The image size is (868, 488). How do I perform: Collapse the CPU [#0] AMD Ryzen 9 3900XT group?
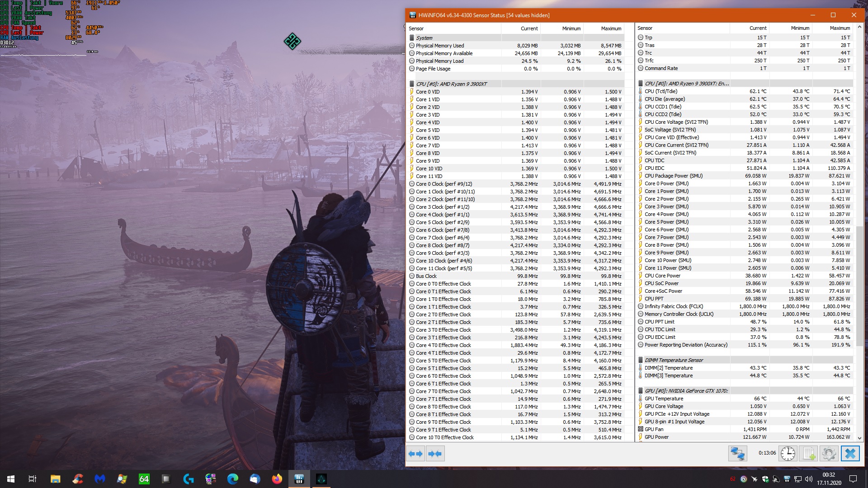tap(451, 84)
